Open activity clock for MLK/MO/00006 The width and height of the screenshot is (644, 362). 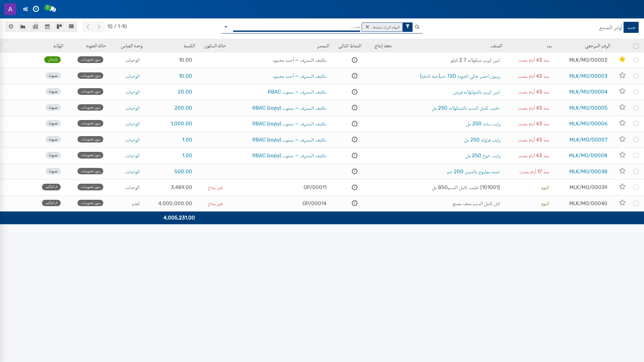(355, 124)
